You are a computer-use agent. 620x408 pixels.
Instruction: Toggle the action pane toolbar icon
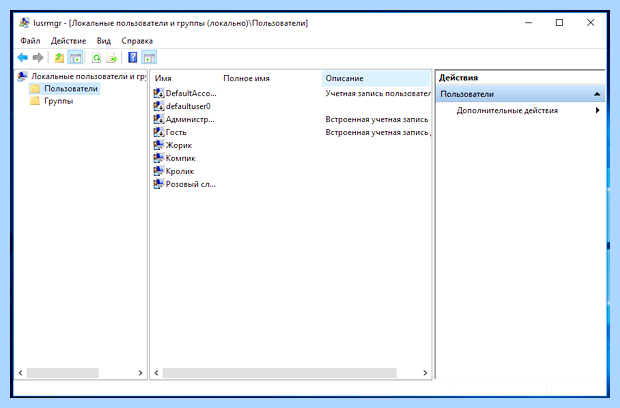click(x=149, y=58)
